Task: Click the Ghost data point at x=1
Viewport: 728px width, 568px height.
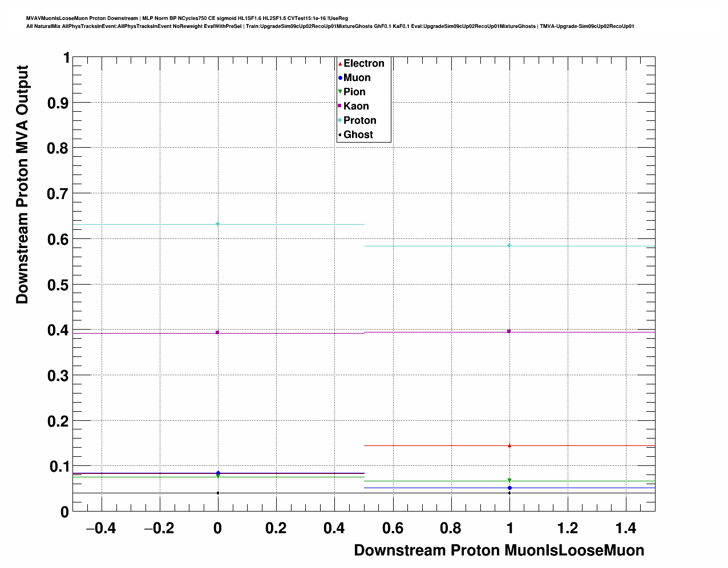Action: (509, 493)
